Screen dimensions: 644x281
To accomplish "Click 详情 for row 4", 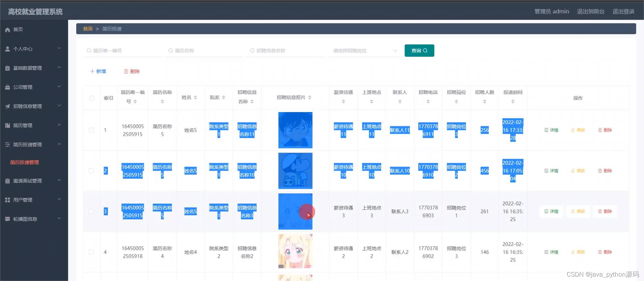I will pos(551,252).
